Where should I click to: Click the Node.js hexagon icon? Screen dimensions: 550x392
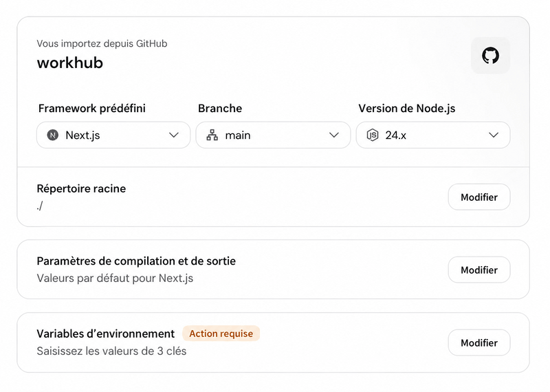(x=372, y=135)
